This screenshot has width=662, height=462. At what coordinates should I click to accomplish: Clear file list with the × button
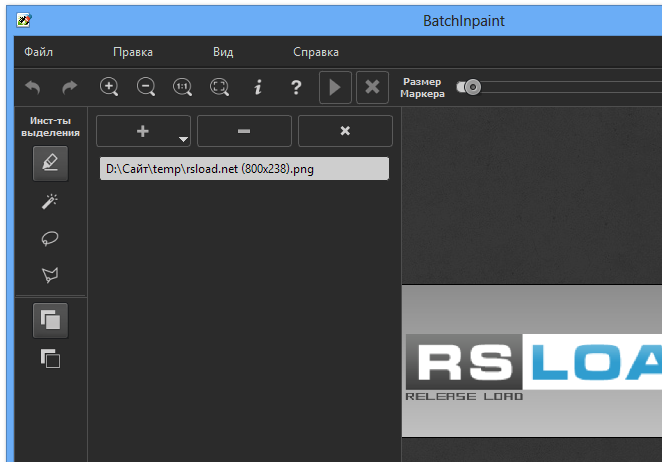coord(345,131)
